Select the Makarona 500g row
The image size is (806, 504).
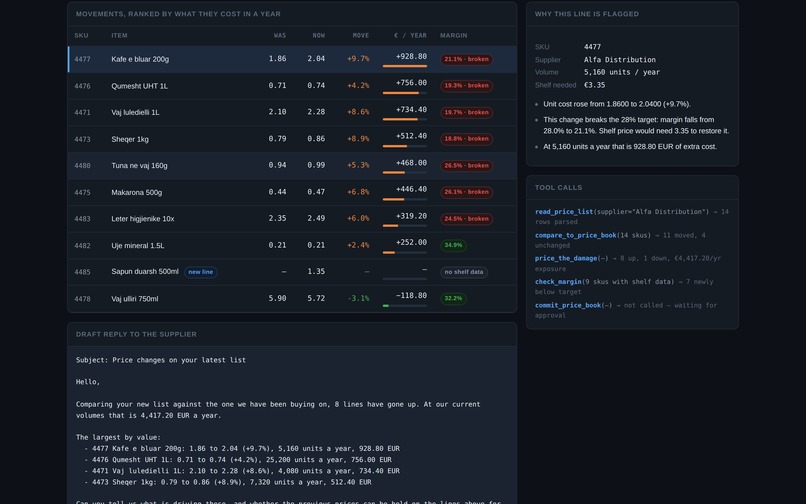[x=292, y=192]
